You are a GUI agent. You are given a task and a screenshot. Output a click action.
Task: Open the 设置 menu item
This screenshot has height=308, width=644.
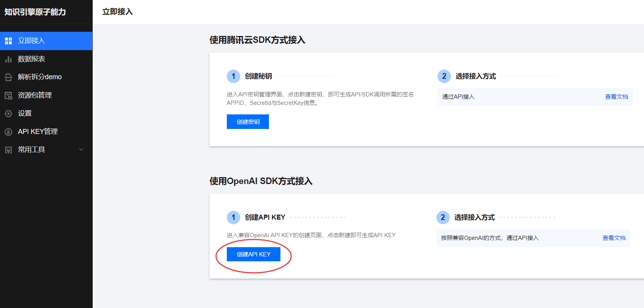pyautogui.click(x=46, y=113)
